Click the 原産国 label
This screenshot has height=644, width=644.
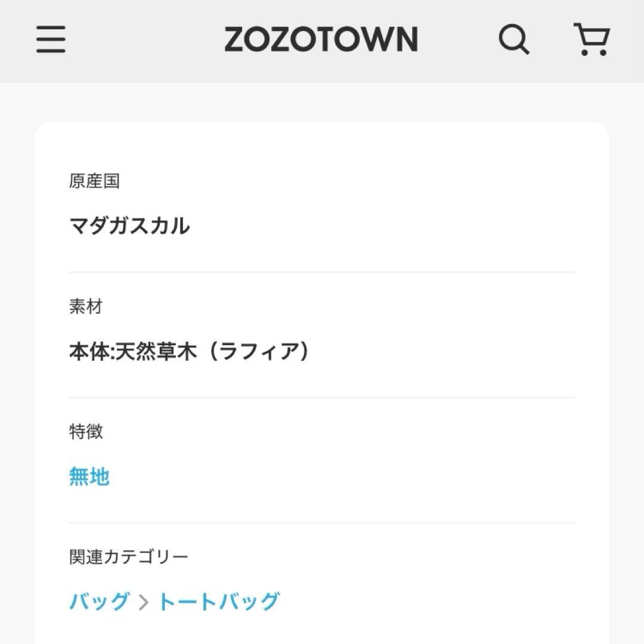coord(94,181)
